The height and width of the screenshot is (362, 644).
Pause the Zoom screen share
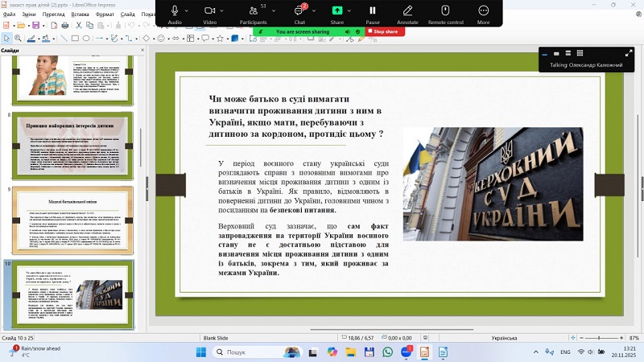point(373,11)
